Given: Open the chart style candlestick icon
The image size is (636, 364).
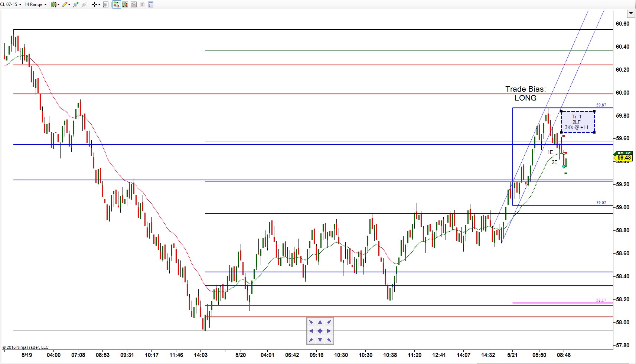Looking at the screenshot, I should [53, 4].
